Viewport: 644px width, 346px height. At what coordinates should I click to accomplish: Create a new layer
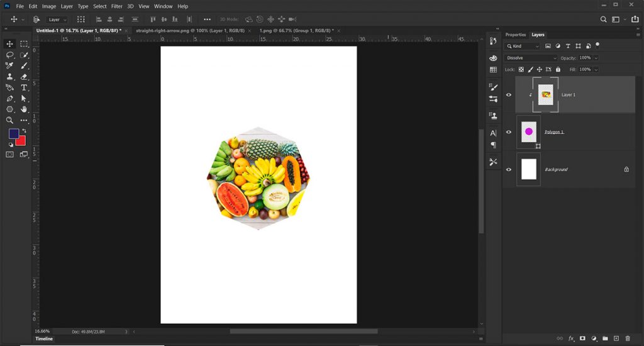[616, 338]
